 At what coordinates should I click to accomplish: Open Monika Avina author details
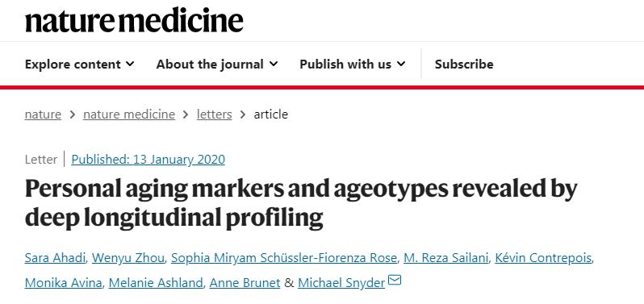[x=63, y=283]
